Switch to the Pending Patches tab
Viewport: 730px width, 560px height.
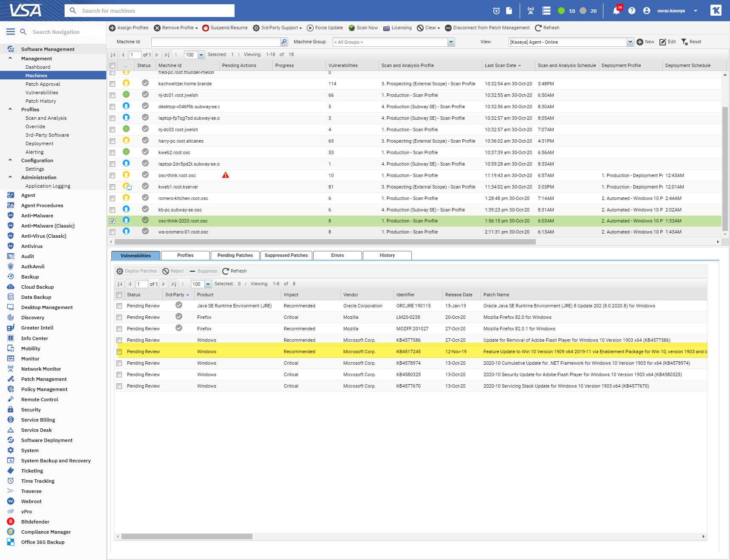tap(235, 255)
